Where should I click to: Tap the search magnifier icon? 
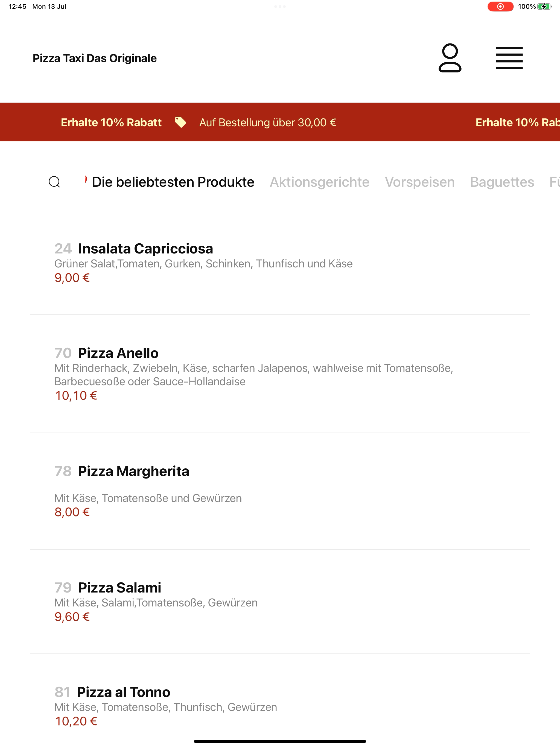click(54, 182)
